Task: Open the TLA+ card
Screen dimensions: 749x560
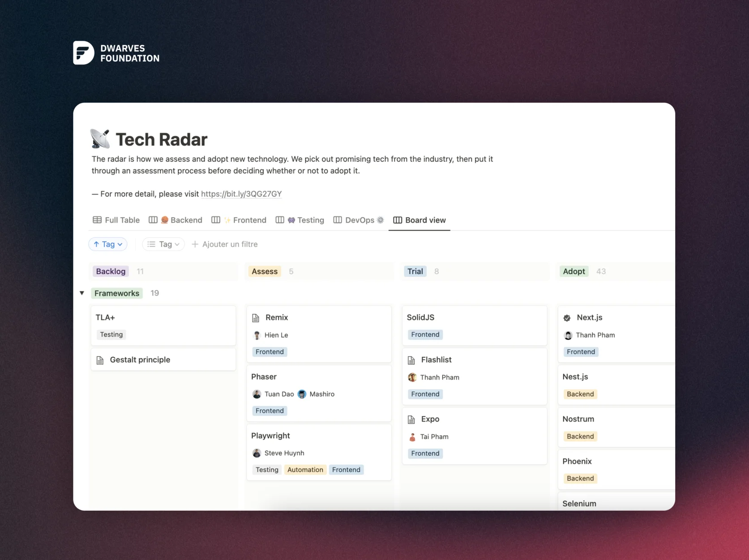Action: point(163,325)
